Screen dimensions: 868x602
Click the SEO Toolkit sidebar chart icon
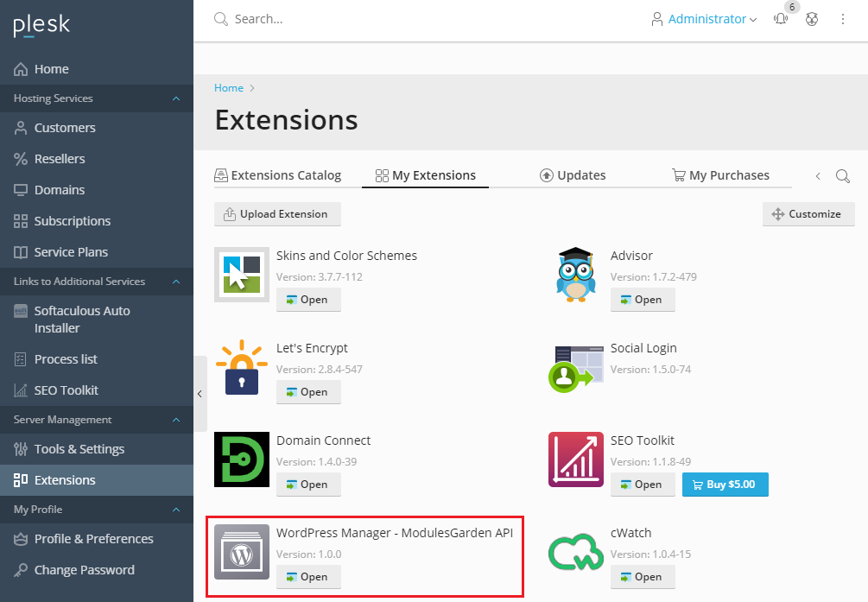click(x=21, y=390)
